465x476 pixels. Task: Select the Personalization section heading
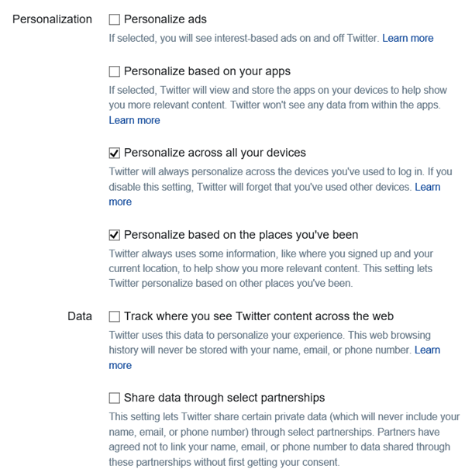tap(52, 19)
